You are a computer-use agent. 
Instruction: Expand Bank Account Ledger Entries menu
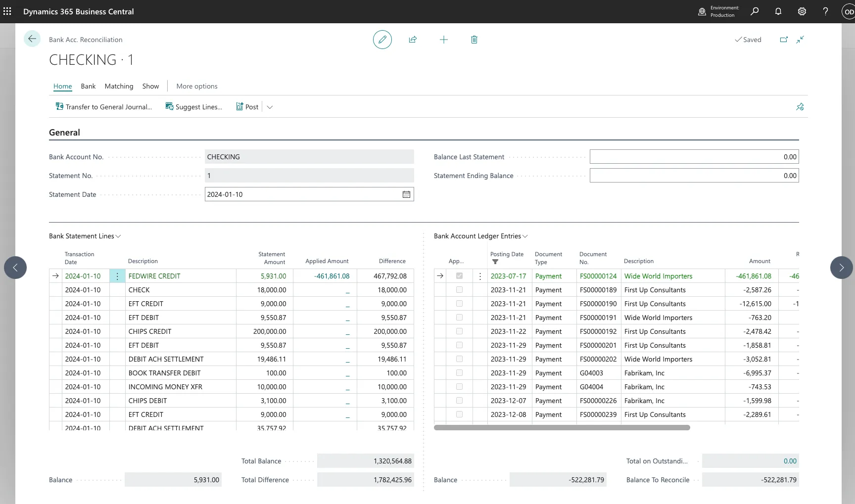point(481,236)
